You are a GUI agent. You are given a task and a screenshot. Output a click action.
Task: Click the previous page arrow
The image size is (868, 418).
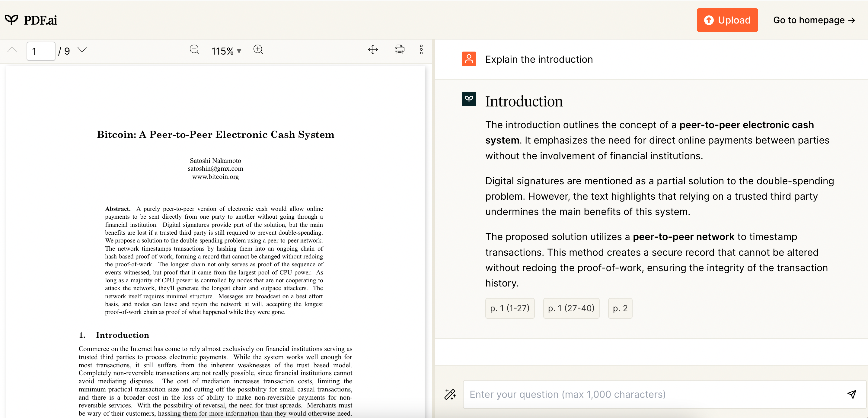click(12, 49)
